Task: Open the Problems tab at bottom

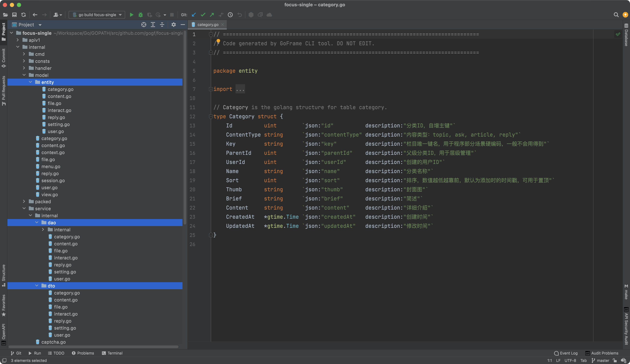Action: click(83, 353)
